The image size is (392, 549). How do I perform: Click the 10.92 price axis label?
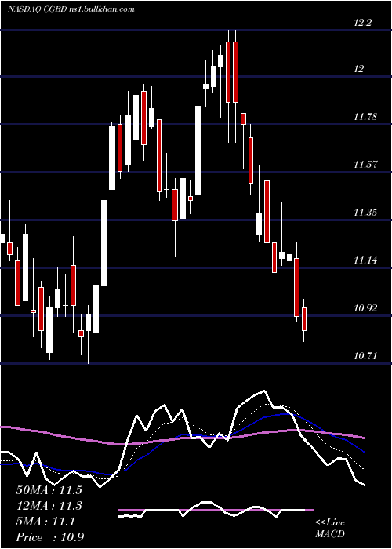point(365,308)
